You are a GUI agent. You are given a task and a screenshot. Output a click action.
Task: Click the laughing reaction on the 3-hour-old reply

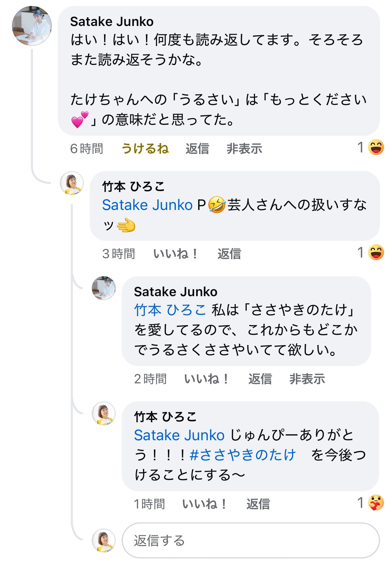(376, 253)
